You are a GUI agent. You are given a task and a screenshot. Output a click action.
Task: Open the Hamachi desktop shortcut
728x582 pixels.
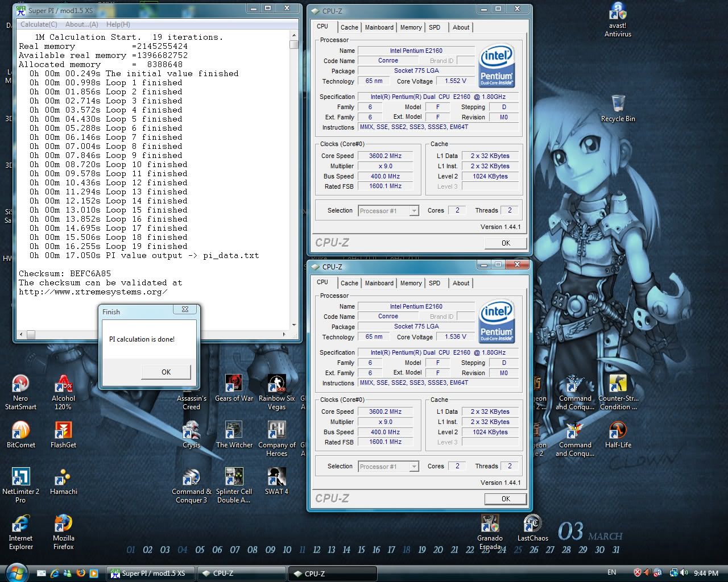click(x=63, y=477)
